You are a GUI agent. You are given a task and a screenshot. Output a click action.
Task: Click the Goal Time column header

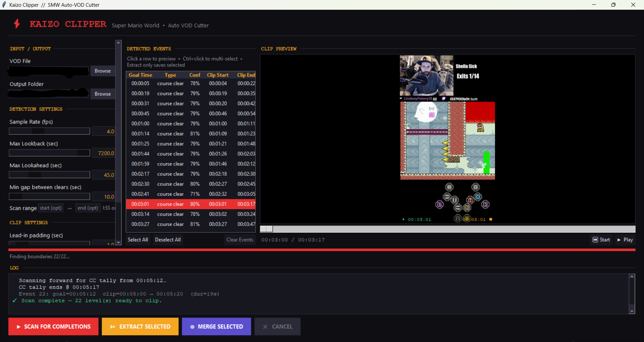[140, 75]
